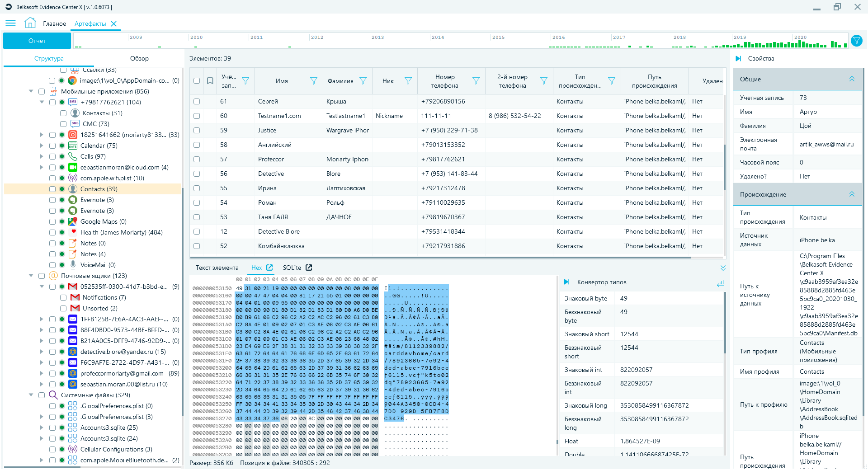The width and height of the screenshot is (868, 470).
Task: Select the Calendar (75) node
Action: click(99, 146)
